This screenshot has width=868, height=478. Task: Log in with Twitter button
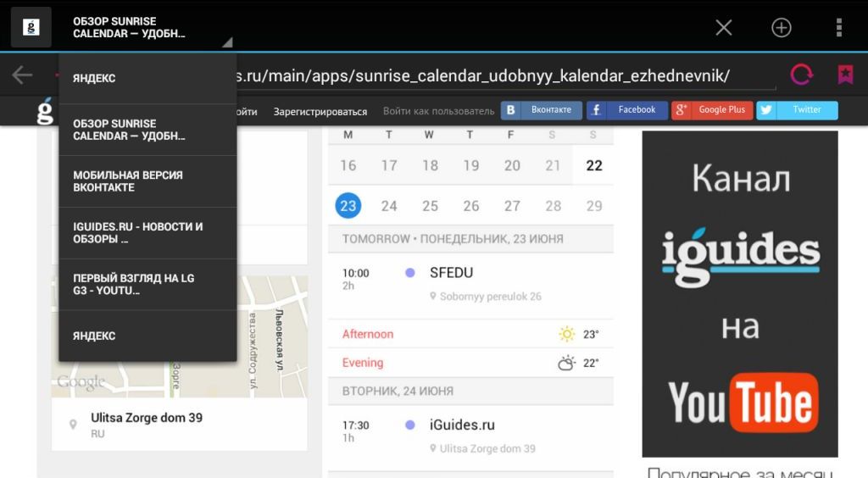pos(797,110)
